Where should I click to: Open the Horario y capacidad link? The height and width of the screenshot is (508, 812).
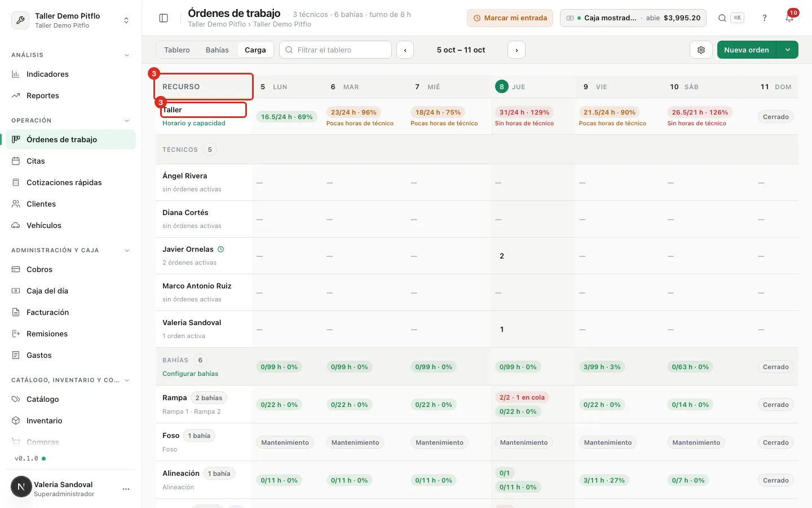coord(194,123)
